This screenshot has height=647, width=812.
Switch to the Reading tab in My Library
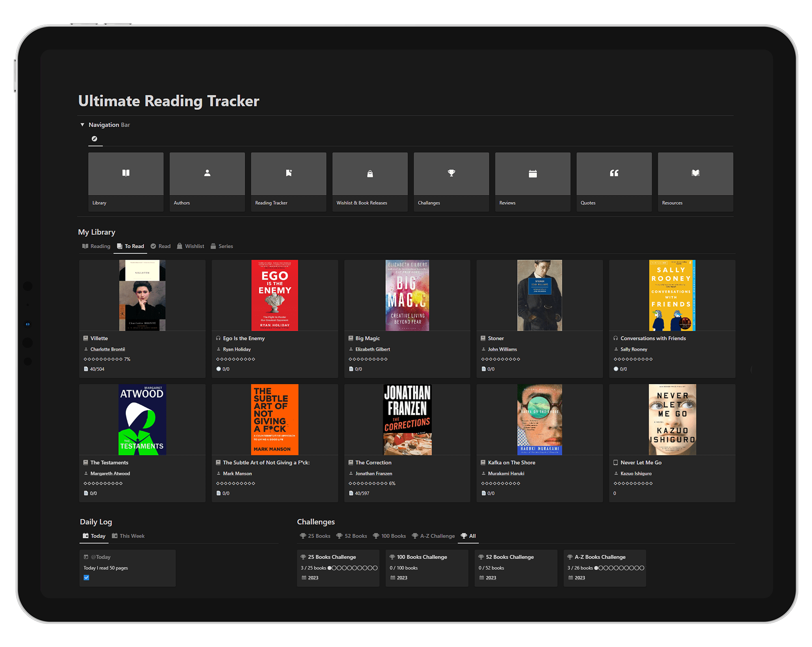point(96,246)
